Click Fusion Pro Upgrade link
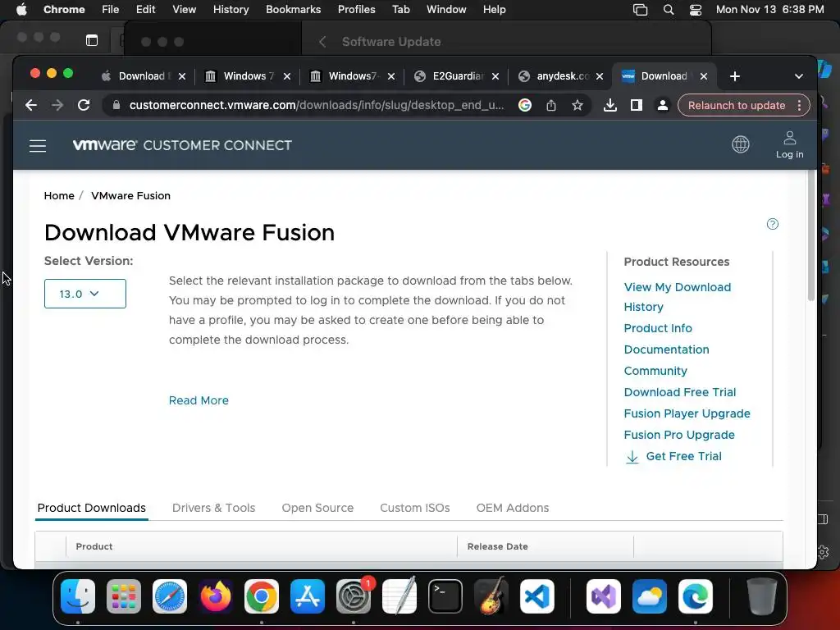 [x=679, y=435]
